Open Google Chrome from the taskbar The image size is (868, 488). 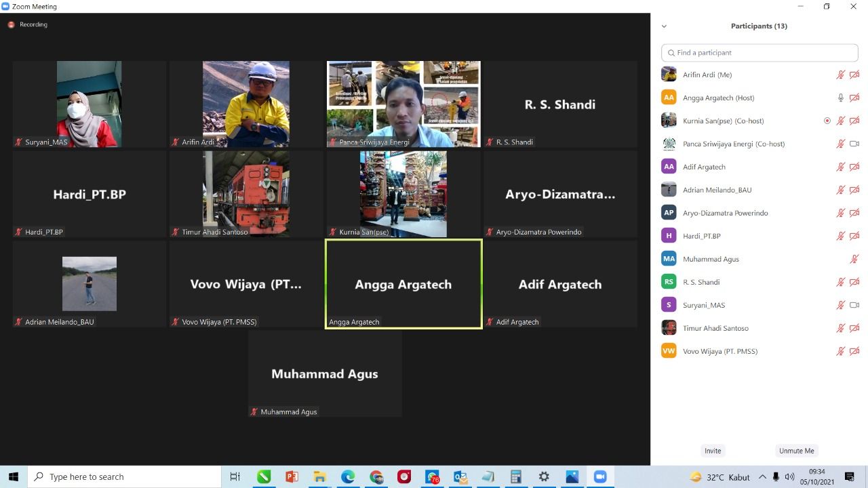[x=376, y=476]
